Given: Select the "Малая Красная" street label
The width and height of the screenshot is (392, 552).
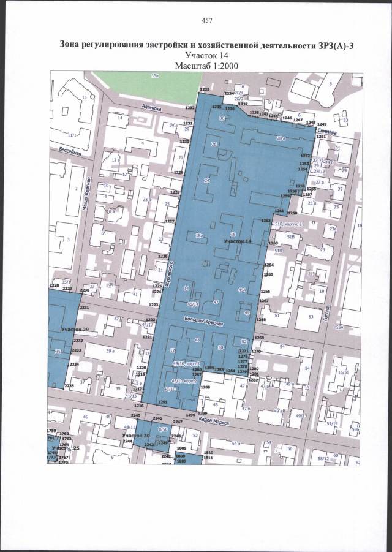Looking at the screenshot, I should pos(89,194).
